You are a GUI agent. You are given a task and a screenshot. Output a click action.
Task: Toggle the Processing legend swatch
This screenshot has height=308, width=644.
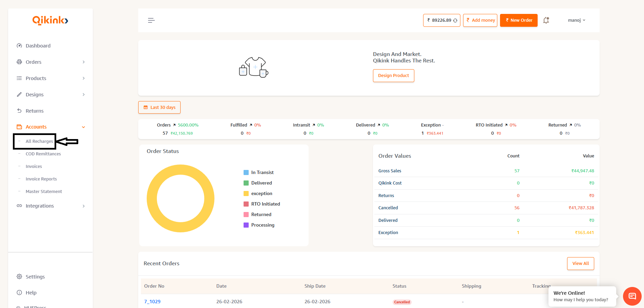coord(246,225)
